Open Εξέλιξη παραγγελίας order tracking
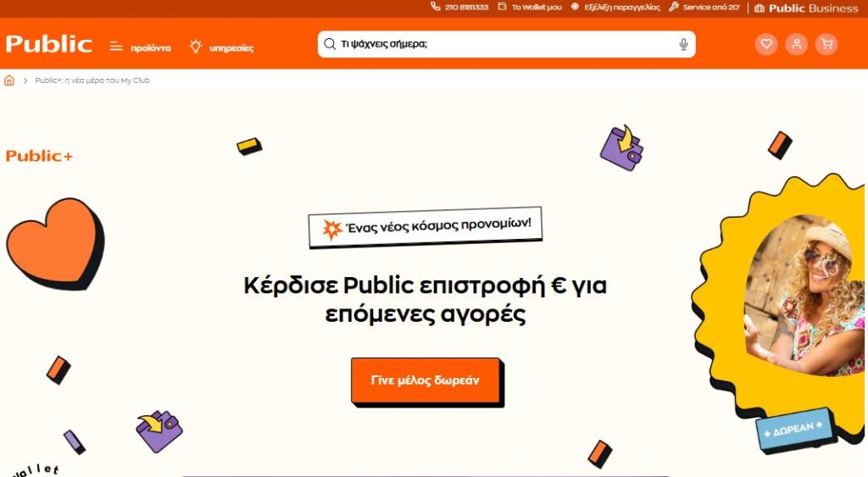Screen dimensions: 868x477 click(x=615, y=7)
